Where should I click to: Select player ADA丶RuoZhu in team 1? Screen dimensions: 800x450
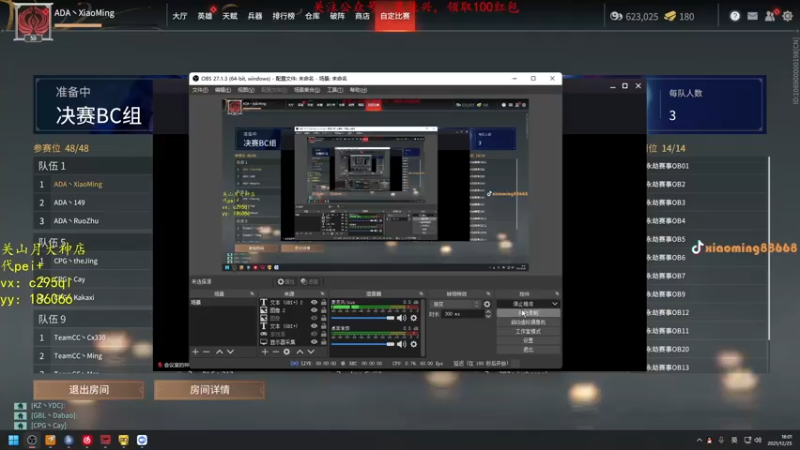[x=93, y=221]
